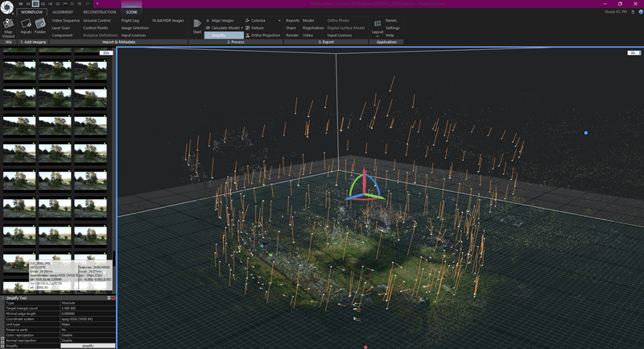Choose the first layout preset in title bar
This screenshot has height=349, width=644.
(x=21, y=4)
